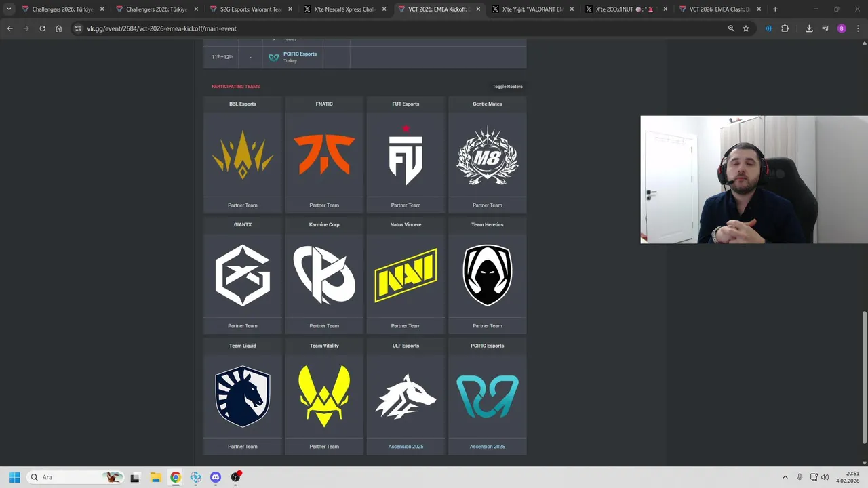Image resolution: width=868 pixels, height=488 pixels.
Task: Go back with browser back arrow
Action: point(9,28)
